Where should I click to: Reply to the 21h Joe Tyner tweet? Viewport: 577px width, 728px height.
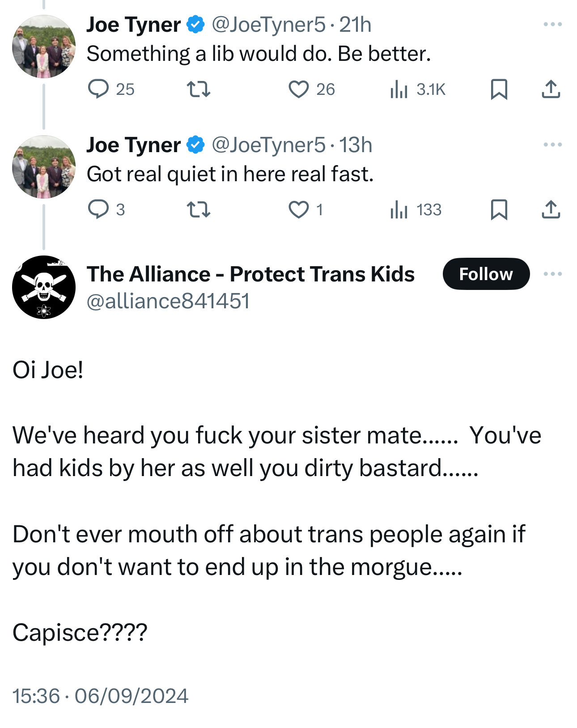coord(98,89)
